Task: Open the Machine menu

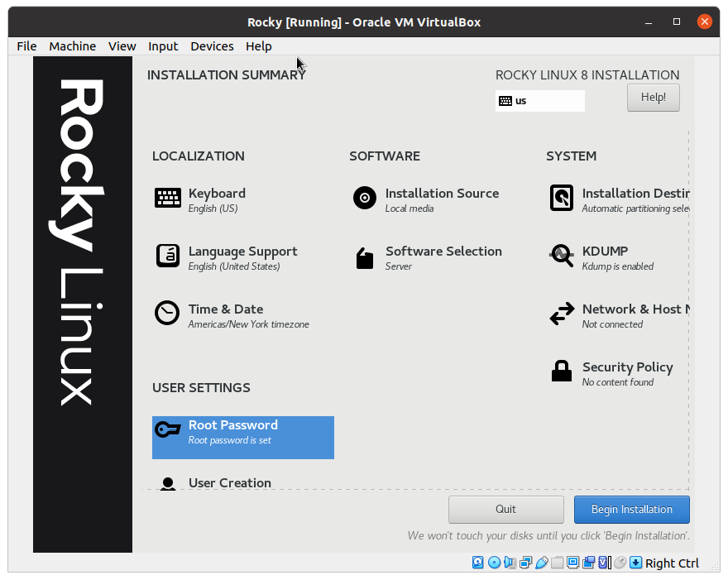Action: click(73, 46)
